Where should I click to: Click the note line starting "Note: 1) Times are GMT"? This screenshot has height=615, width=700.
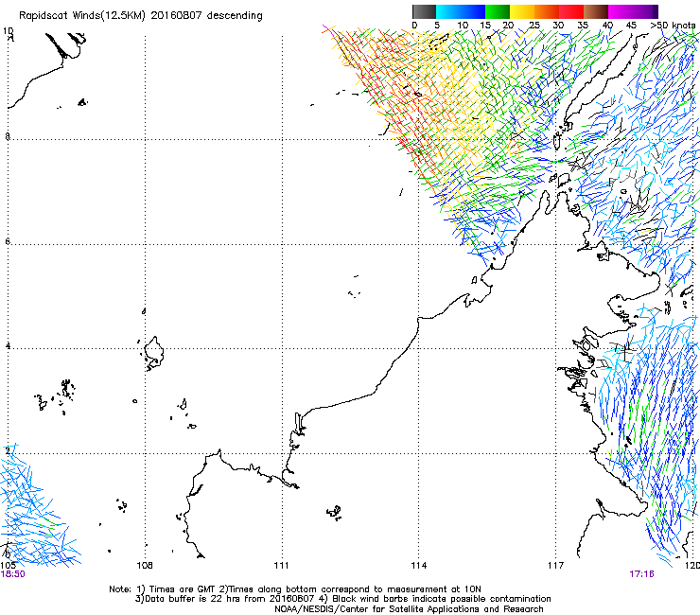[x=295, y=589]
